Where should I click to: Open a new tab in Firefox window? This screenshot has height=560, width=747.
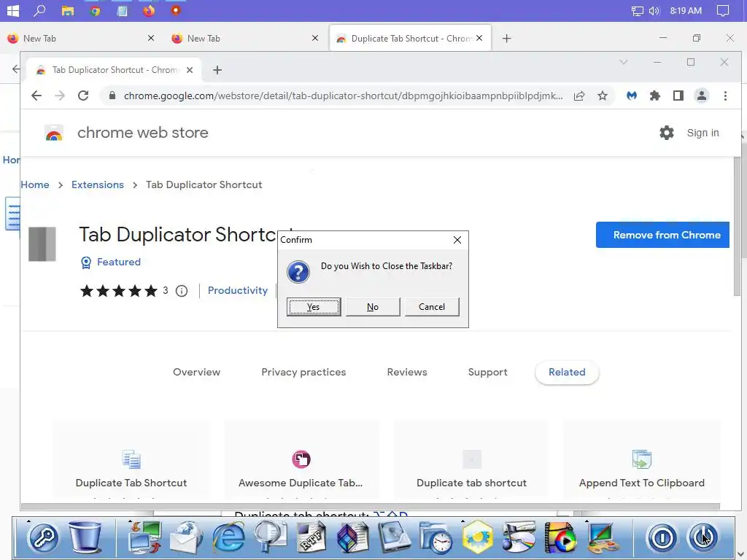click(506, 38)
